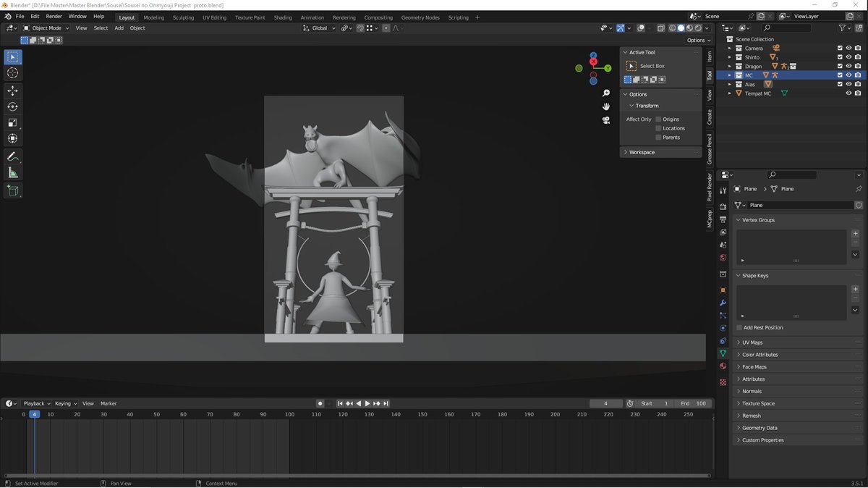
Task: Collapse the Vertex Groups panel
Action: click(x=798, y=219)
